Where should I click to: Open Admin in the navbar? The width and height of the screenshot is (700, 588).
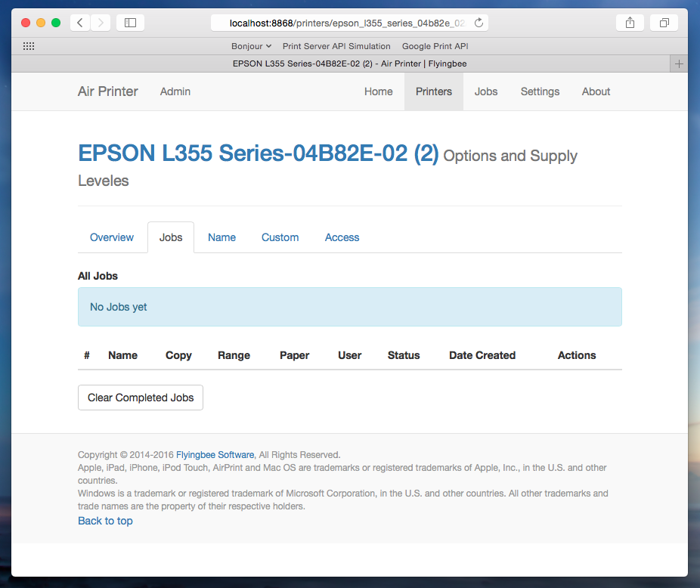[175, 91]
